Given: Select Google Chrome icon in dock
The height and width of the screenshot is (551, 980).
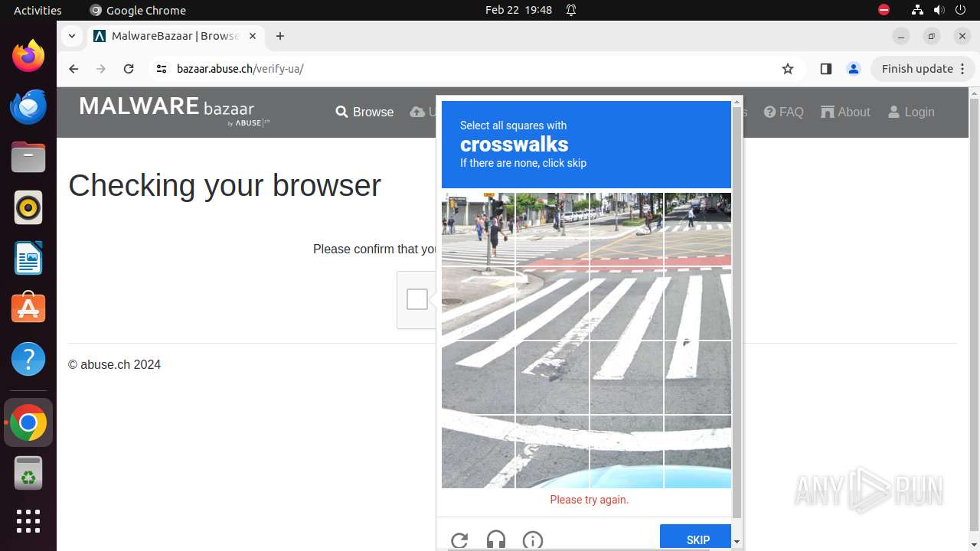Looking at the screenshot, I should (x=28, y=422).
